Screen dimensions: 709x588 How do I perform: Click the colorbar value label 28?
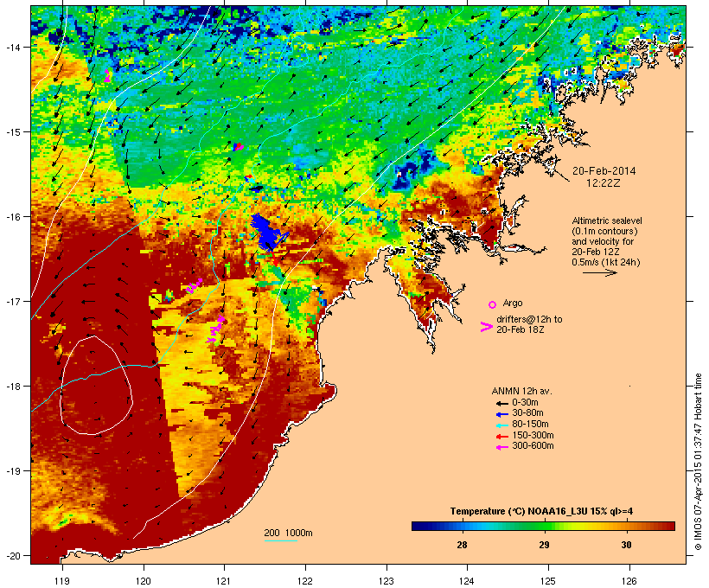pos(462,545)
